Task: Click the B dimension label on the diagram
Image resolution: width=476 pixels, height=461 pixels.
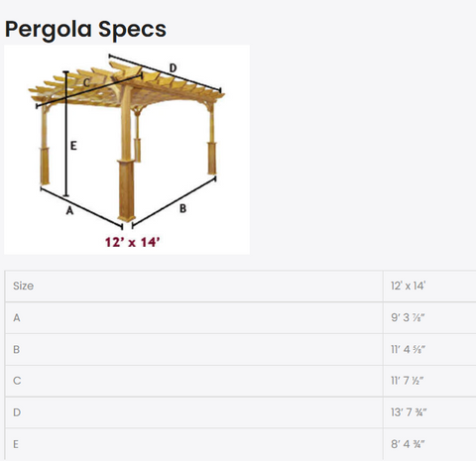Action: 182,208
